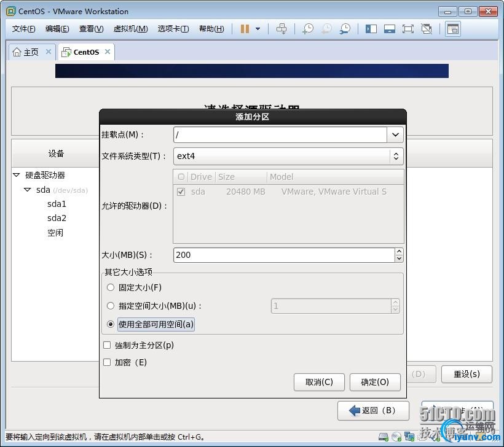Image resolution: width=504 pixels, height=447 pixels.
Task: Click the revert to snapshot icon
Action: tap(326, 29)
